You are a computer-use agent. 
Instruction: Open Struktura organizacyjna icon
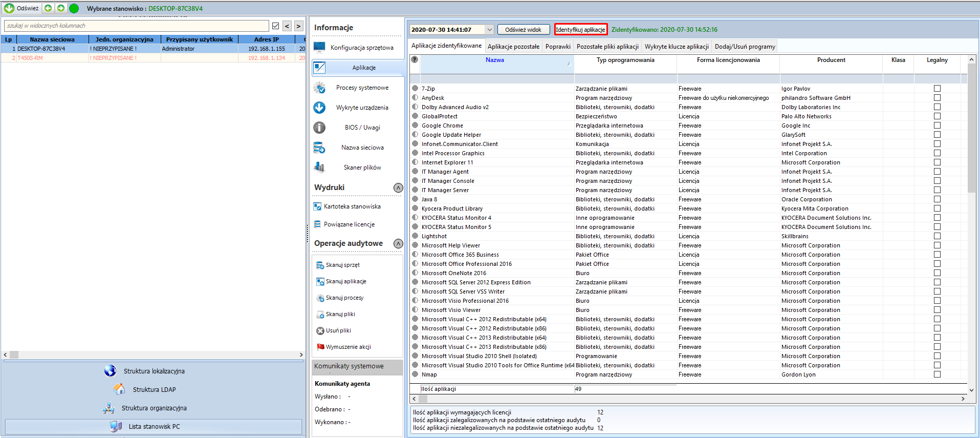(108, 408)
